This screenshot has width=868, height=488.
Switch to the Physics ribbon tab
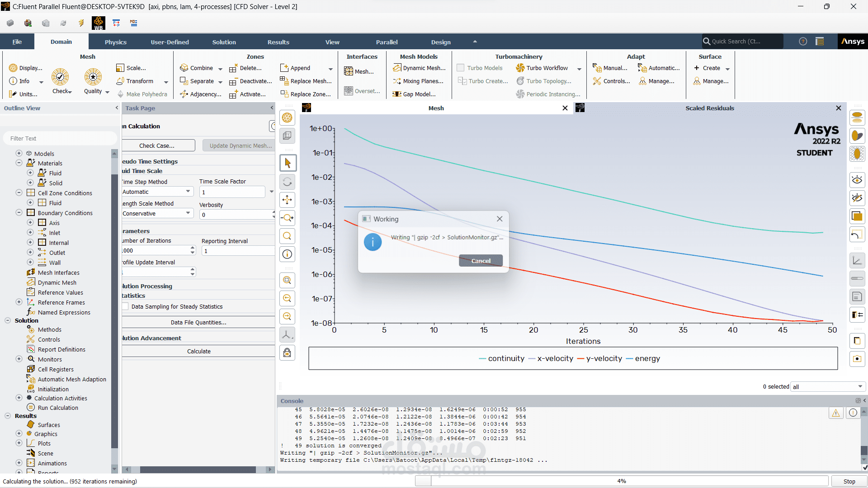click(115, 42)
